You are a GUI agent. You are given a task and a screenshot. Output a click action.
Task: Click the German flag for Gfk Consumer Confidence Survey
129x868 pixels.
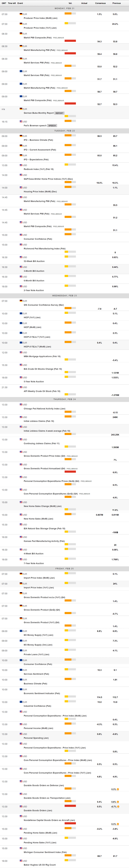click(21, 301)
